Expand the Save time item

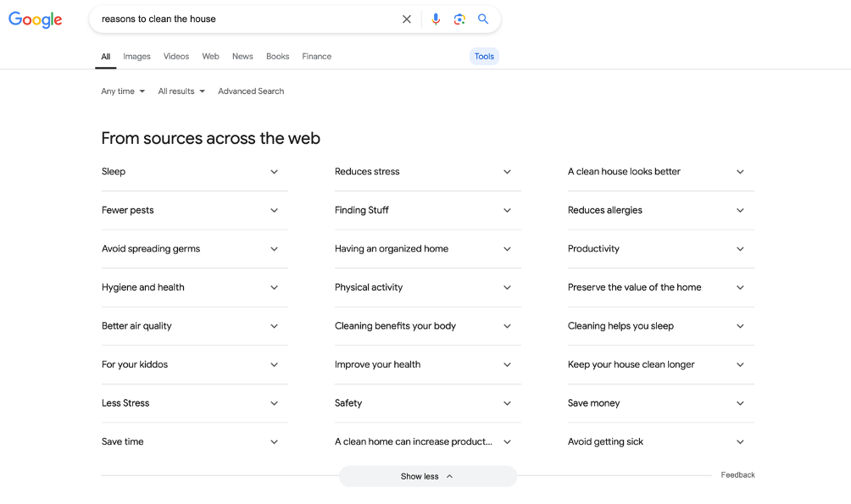click(x=194, y=441)
